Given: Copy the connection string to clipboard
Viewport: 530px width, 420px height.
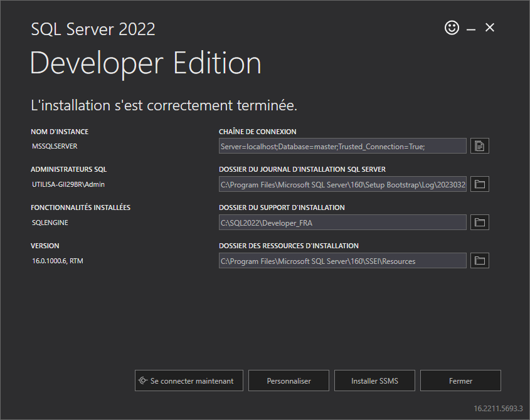Looking at the screenshot, I should [x=480, y=146].
